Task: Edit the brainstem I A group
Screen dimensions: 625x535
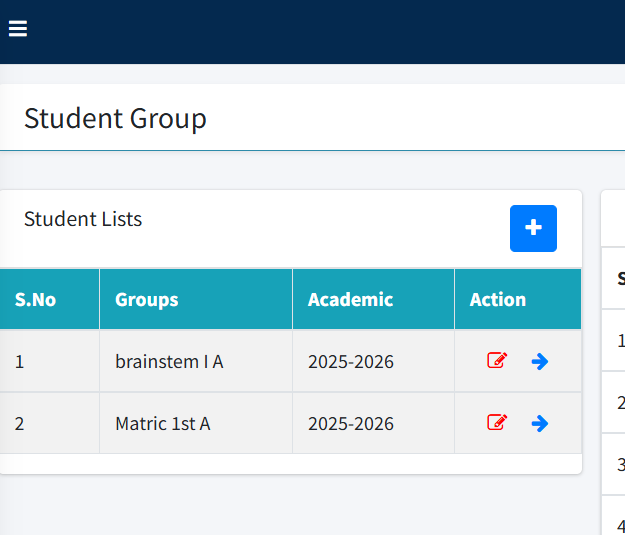Action: 497,361
